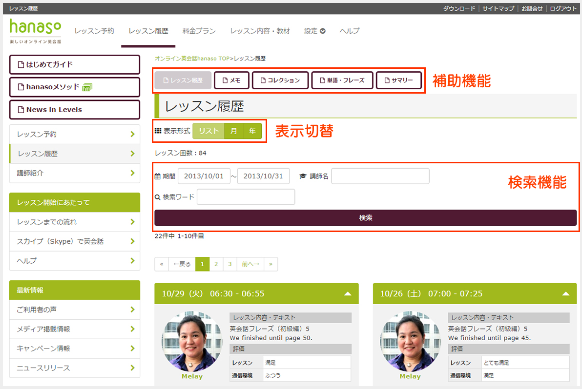Switch display format to リスト

coord(208,131)
